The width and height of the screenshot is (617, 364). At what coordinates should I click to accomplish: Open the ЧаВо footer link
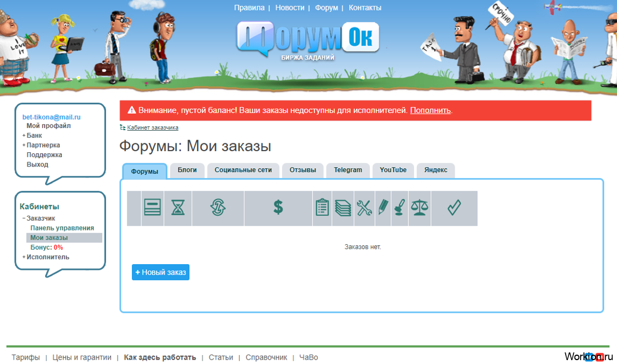(308, 357)
